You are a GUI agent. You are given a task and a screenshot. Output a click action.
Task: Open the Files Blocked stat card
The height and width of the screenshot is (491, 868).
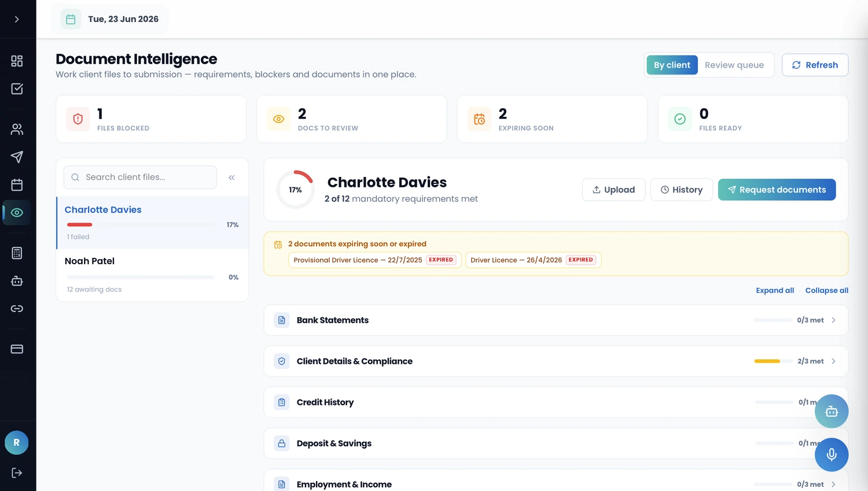pyautogui.click(x=151, y=119)
